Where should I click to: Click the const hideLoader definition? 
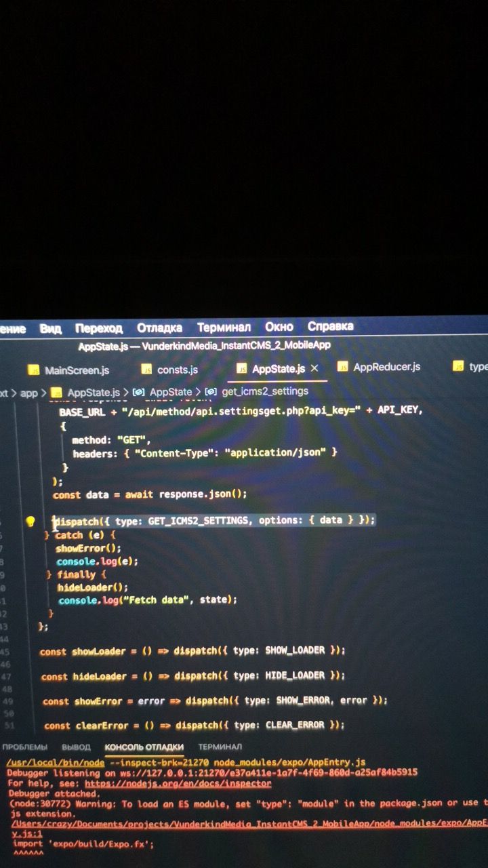pyautogui.click(x=194, y=676)
